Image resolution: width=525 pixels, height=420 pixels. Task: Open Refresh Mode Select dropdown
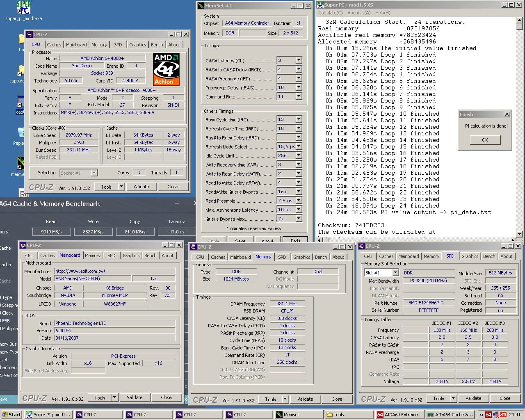click(x=299, y=146)
